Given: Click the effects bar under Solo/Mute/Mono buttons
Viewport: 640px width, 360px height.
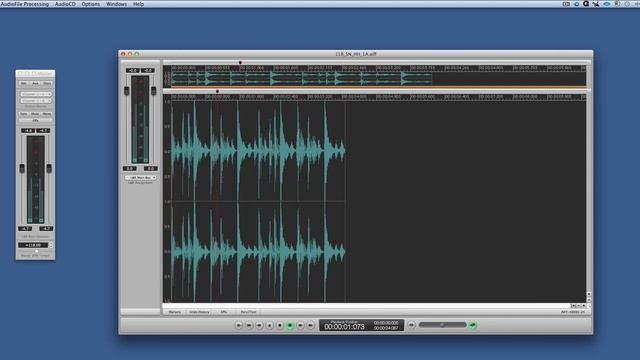Looking at the screenshot, I should [x=36, y=120].
